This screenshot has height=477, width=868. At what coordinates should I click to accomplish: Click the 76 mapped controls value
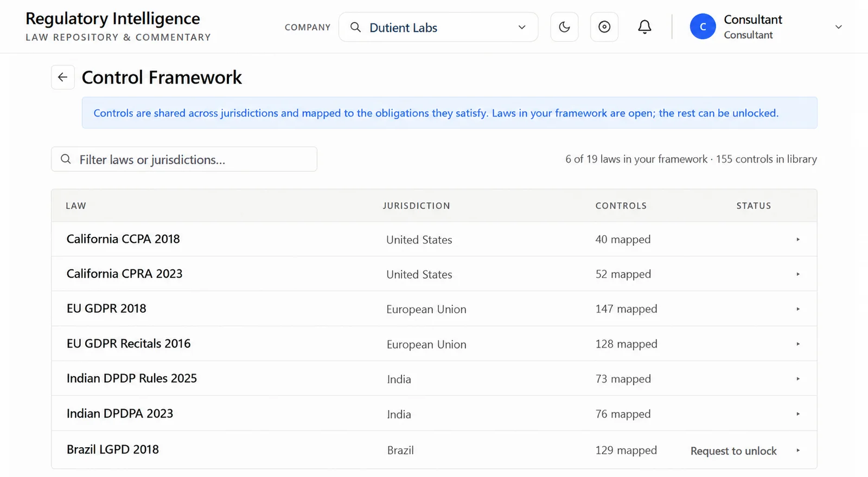[x=623, y=414]
